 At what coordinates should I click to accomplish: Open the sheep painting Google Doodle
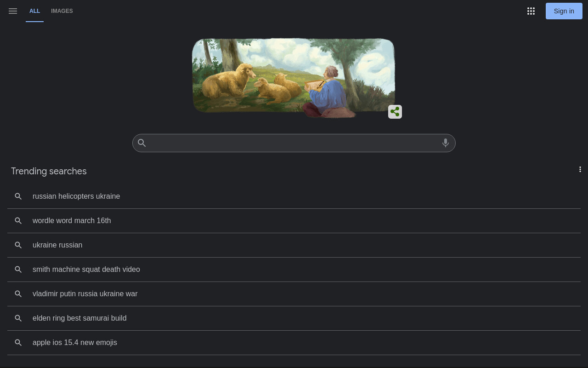(x=294, y=76)
